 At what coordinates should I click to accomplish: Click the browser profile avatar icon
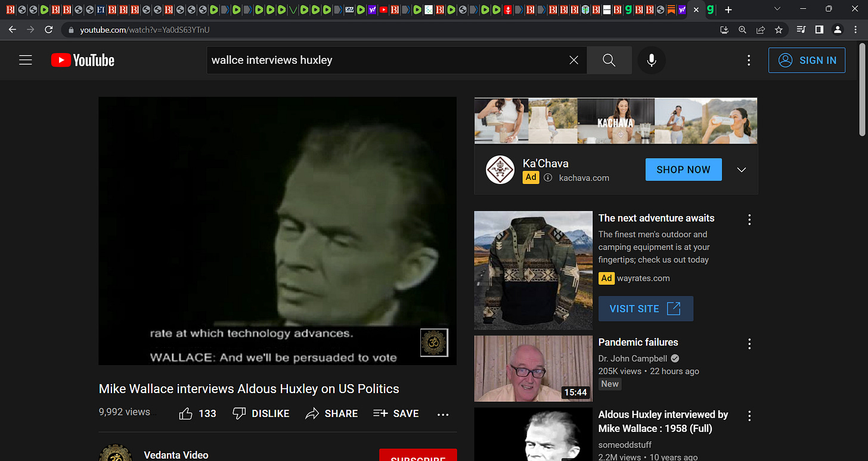838,30
